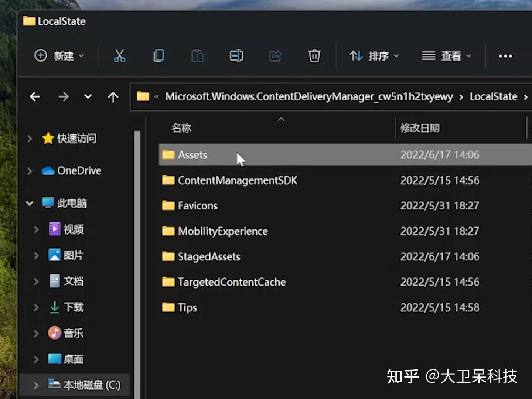532x399 pixels.
Task: Click the Paste clipboard icon
Action: [x=197, y=56]
